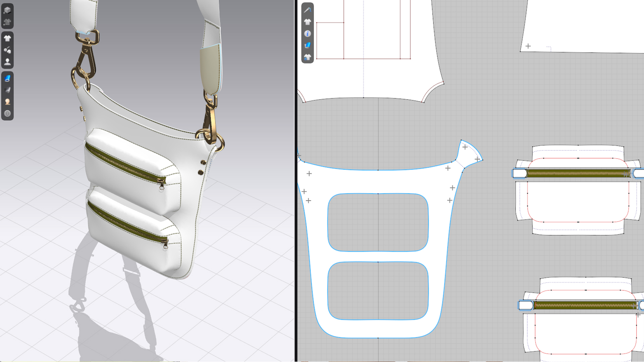This screenshot has height=362, width=644.
Task: Open the button and garment attachment display icon
Action: pos(7,50)
